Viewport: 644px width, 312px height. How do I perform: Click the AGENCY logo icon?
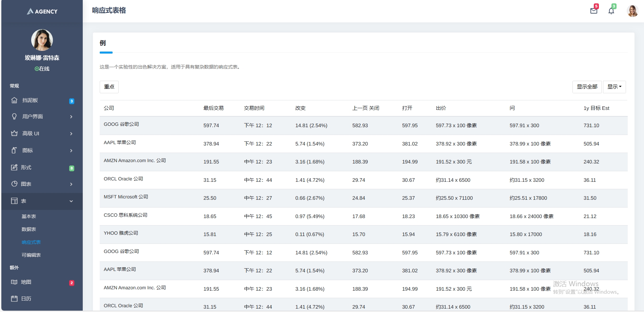(x=30, y=11)
